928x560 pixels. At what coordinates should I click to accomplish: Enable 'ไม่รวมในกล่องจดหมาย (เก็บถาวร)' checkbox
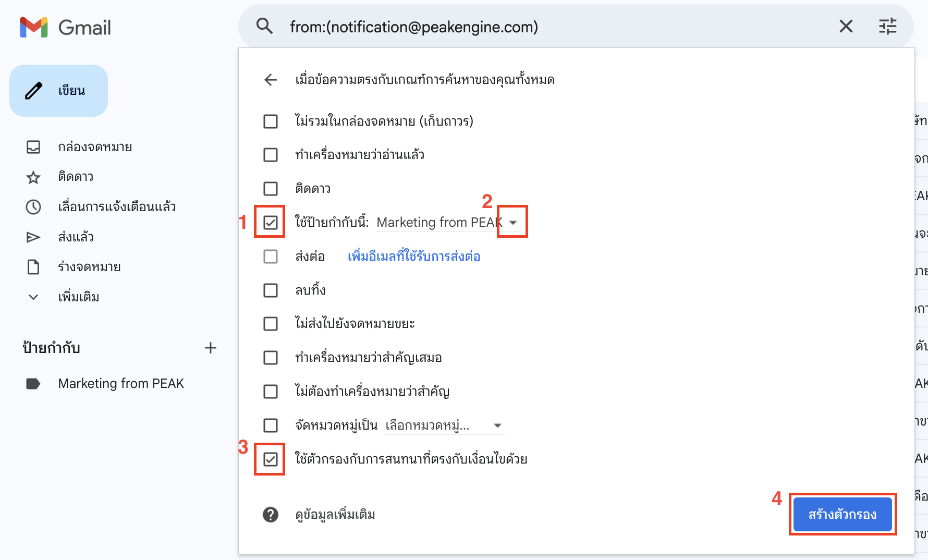[270, 121]
